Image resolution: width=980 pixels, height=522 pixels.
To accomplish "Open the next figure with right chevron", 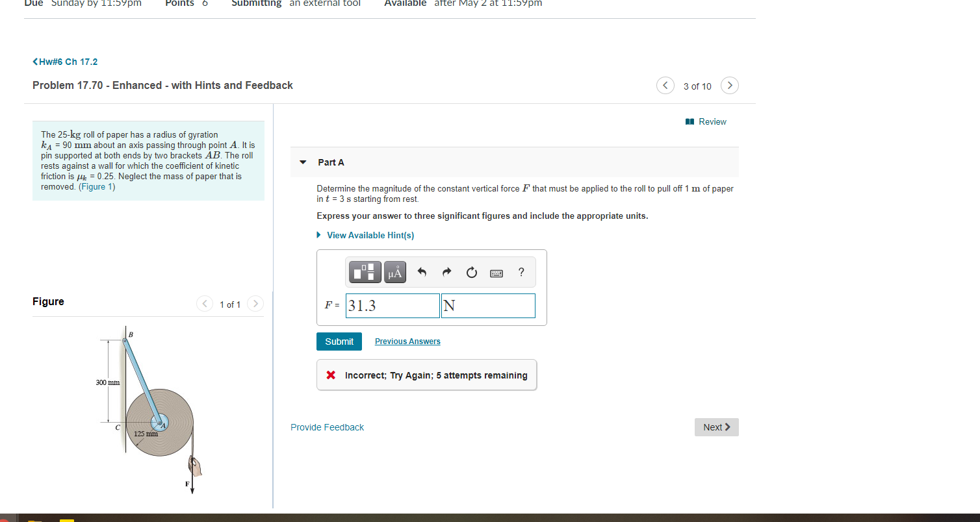I will pos(255,303).
